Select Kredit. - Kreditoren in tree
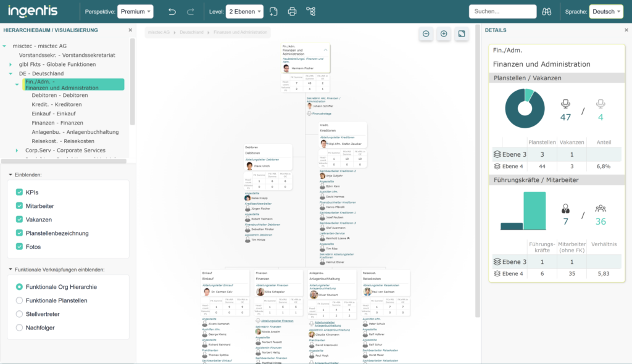632x364 pixels. pyautogui.click(x=56, y=104)
